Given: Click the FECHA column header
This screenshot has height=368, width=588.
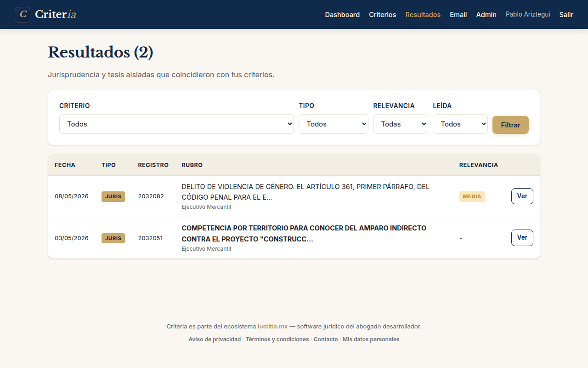Looking at the screenshot, I should [65, 165].
